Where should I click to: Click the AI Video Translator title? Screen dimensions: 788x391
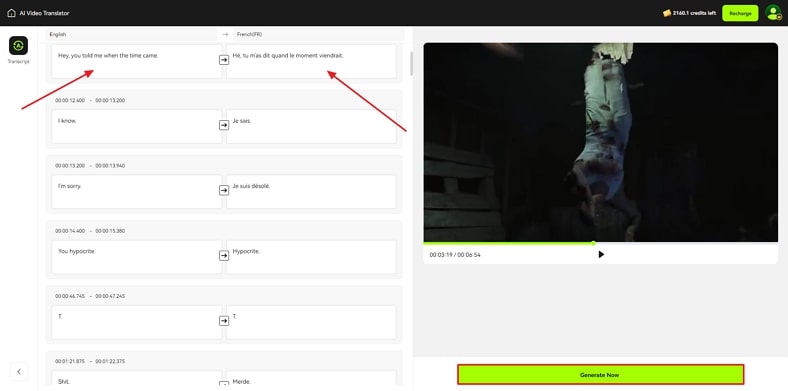44,13
